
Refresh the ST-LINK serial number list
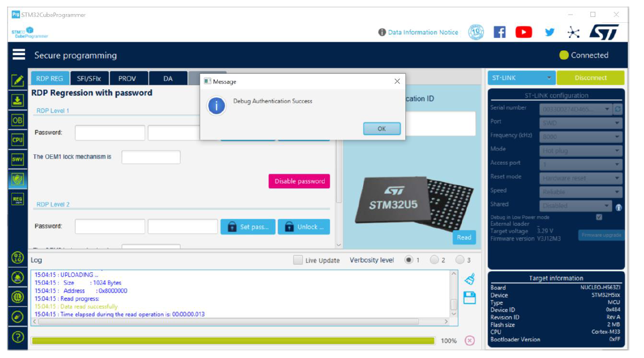[617, 109]
